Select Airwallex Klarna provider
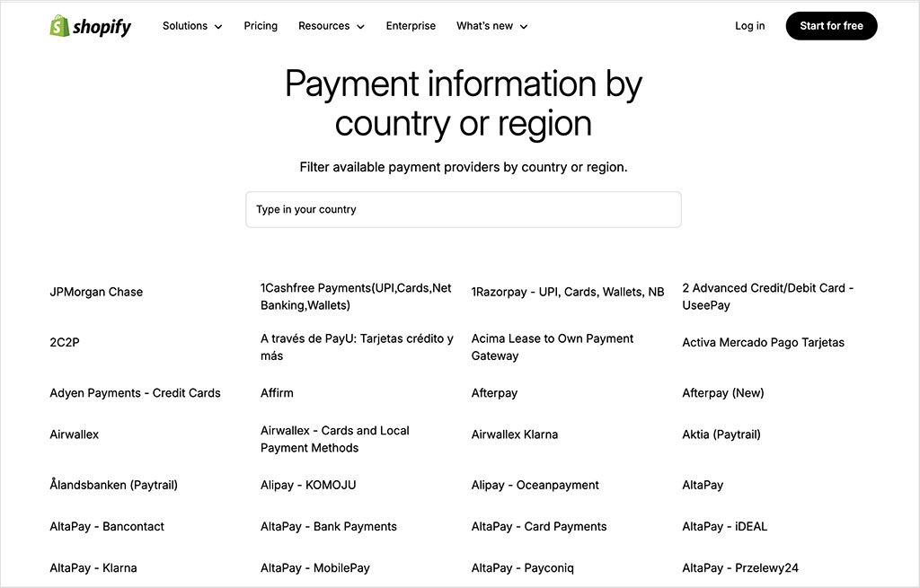 click(515, 434)
